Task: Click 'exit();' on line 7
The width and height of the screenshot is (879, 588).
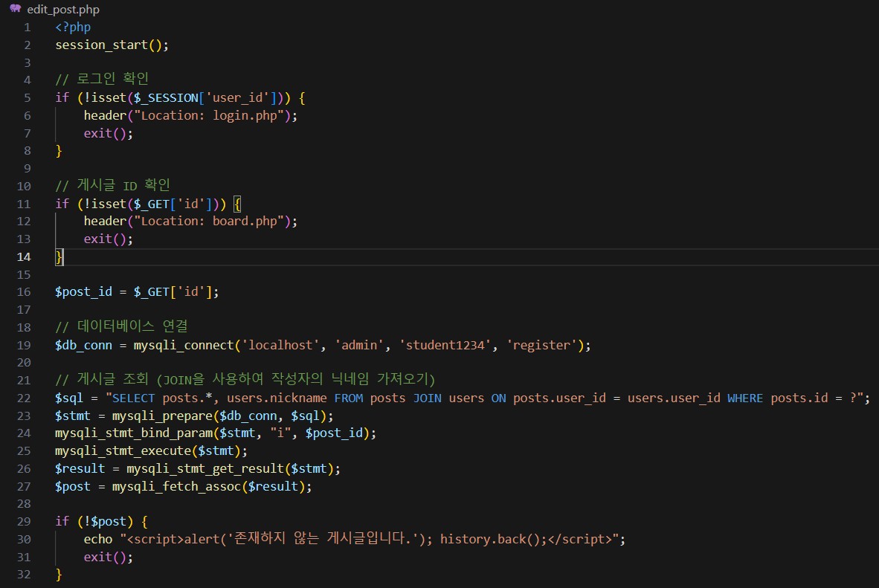Action: coord(108,133)
